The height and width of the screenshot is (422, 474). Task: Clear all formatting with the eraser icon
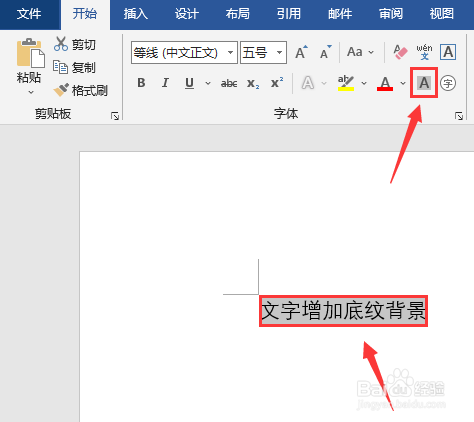(400, 52)
